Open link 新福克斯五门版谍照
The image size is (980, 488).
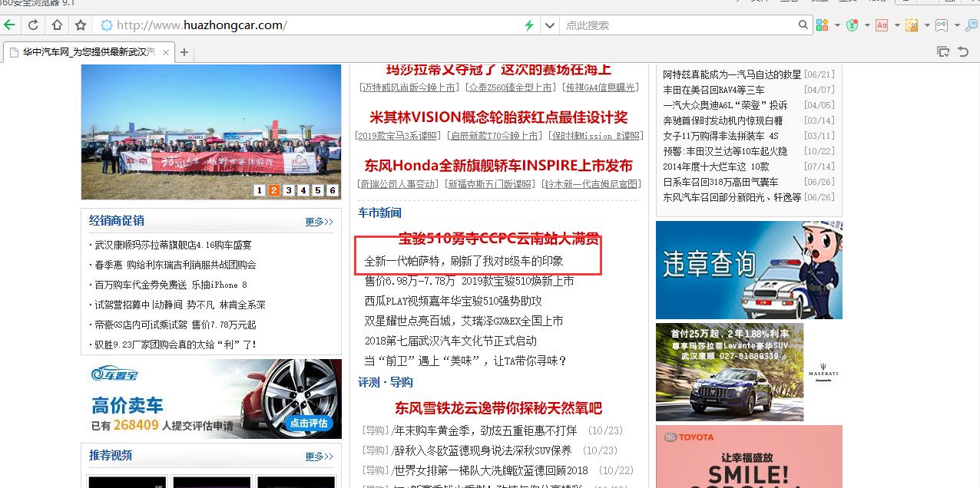(490, 184)
